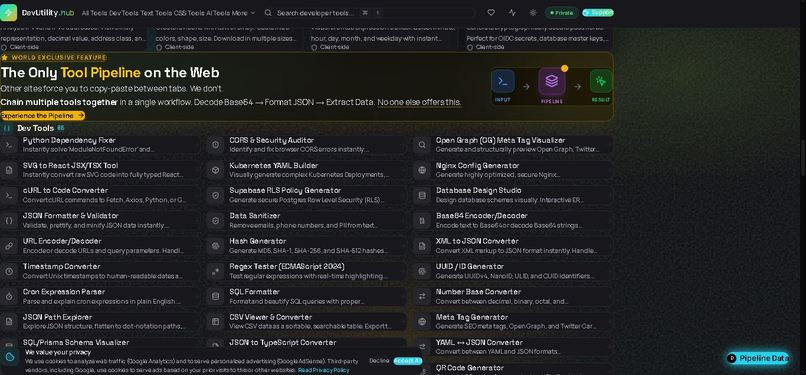Open favorites via the heart icon
The image size is (806, 375).
491,12
